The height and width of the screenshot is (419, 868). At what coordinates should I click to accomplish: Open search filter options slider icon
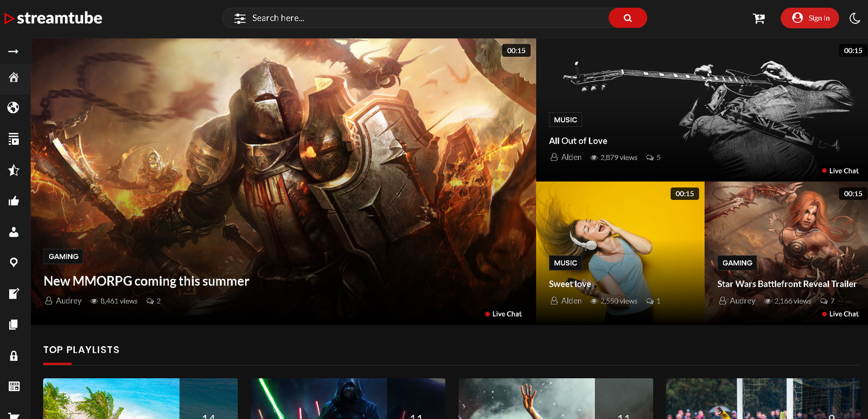click(x=240, y=18)
